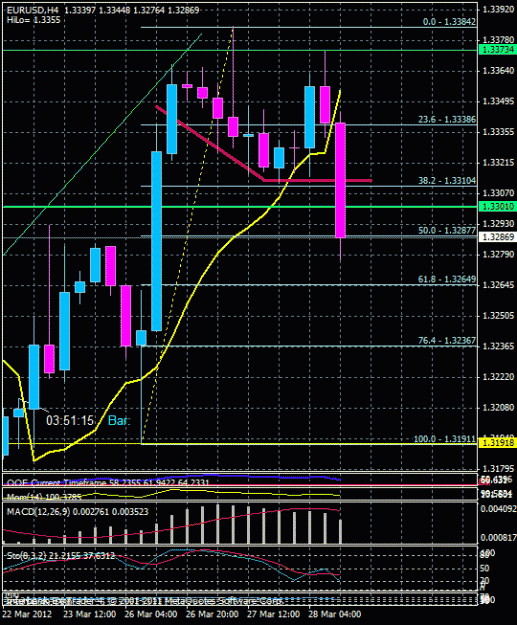Click the green 1.33734 price tag
The height and width of the screenshot is (625, 517).
click(x=497, y=50)
